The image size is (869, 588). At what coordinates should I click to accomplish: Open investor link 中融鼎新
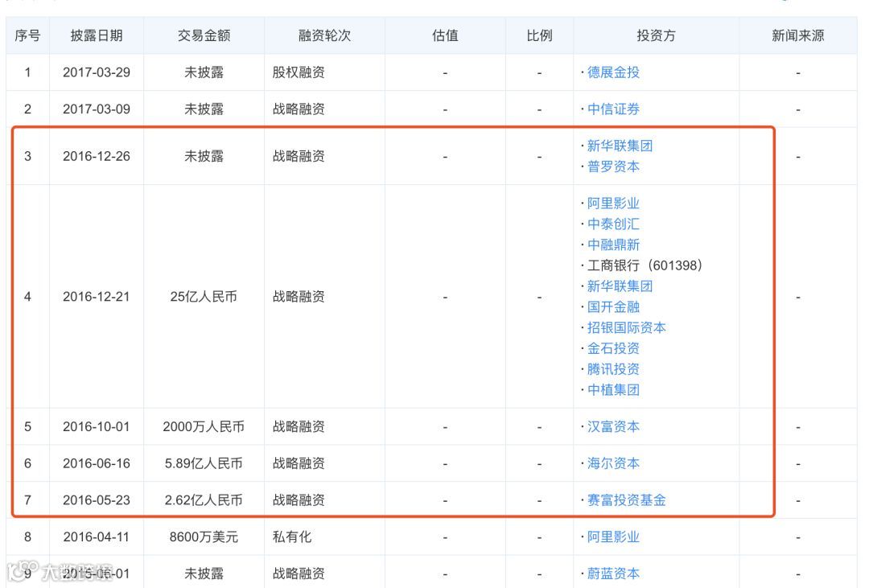tap(613, 245)
